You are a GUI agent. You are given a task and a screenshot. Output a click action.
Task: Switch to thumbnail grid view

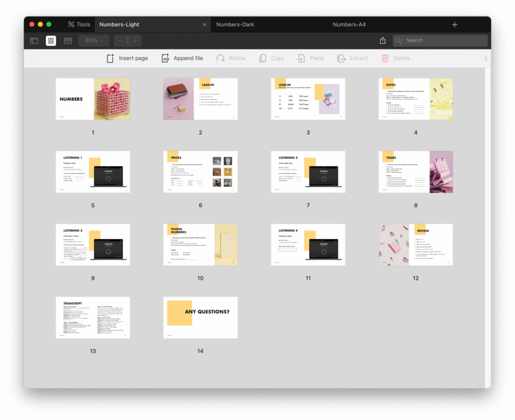coord(51,41)
